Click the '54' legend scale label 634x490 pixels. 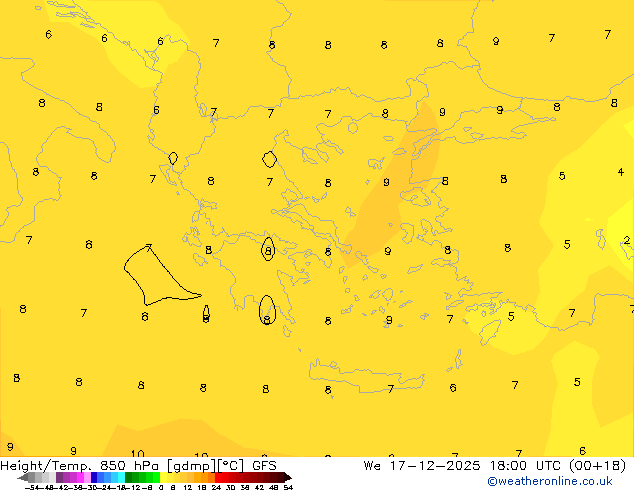(x=288, y=487)
